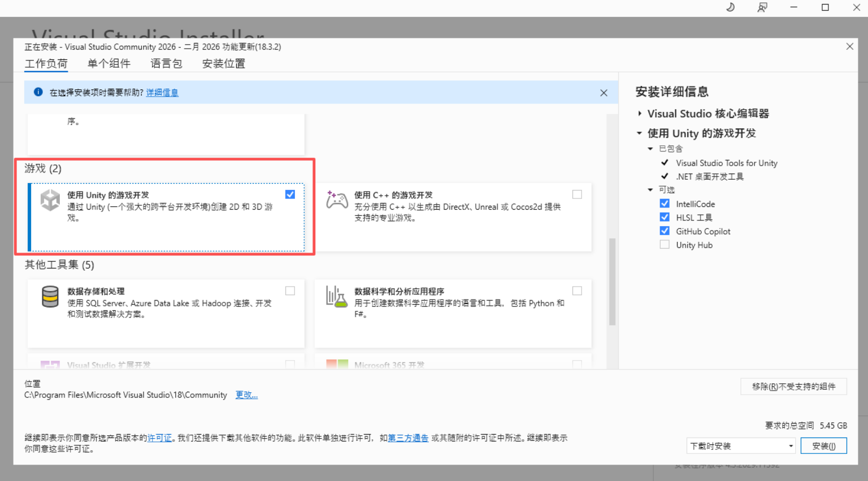The width and height of the screenshot is (868, 481).
Task: Enable the C++ game development checkbox
Action: click(x=577, y=194)
